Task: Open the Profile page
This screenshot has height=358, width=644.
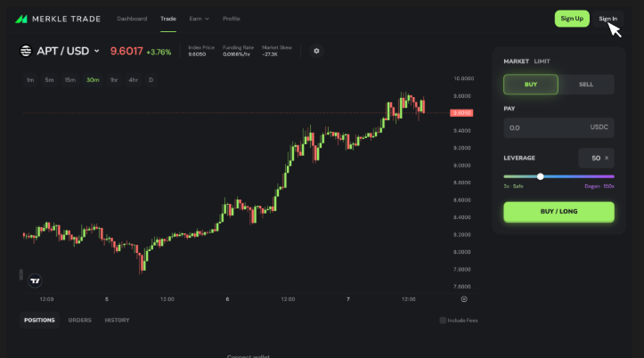Action: [x=232, y=19]
